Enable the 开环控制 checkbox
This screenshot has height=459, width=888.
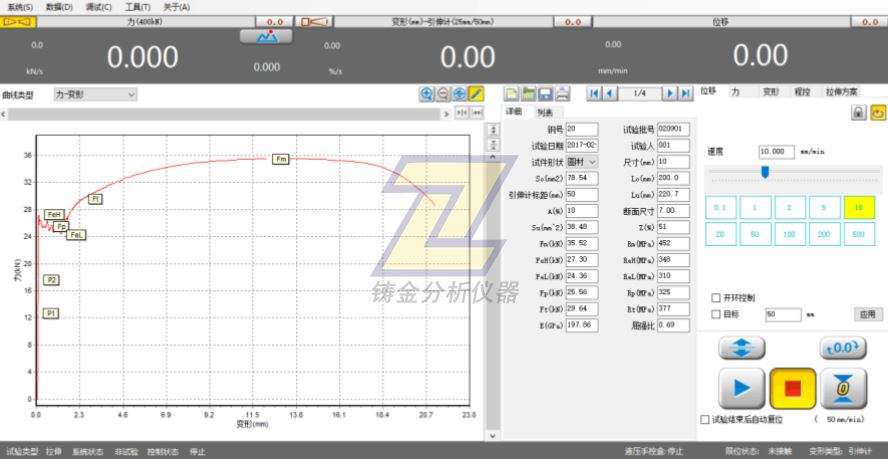click(715, 298)
